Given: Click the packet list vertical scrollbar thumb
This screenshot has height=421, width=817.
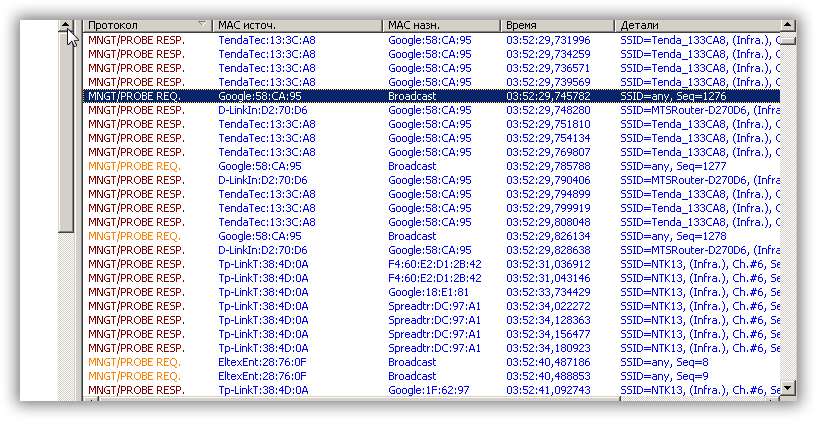Looking at the screenshot, I should 788,40.
